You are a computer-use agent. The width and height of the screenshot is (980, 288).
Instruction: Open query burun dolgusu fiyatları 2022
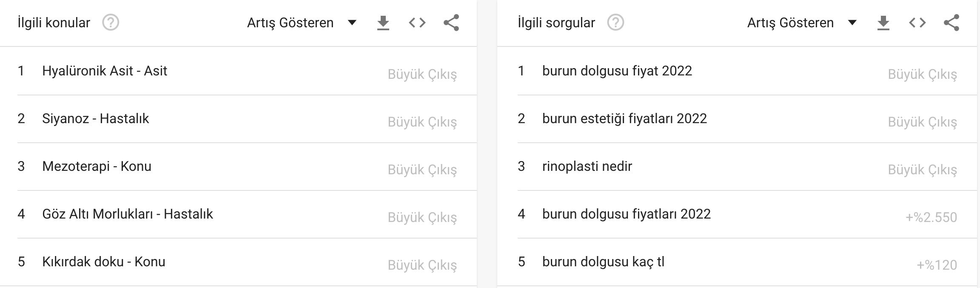coord(747,214)
